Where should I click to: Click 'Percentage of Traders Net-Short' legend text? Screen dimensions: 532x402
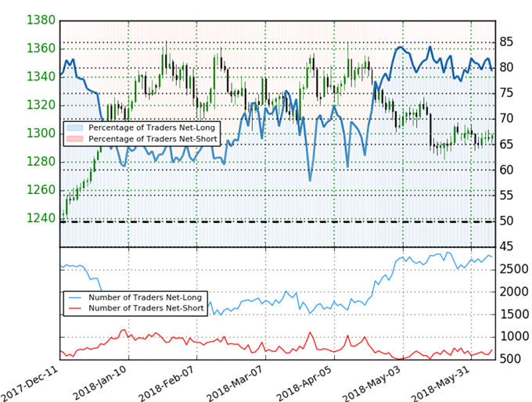[153, 139]
